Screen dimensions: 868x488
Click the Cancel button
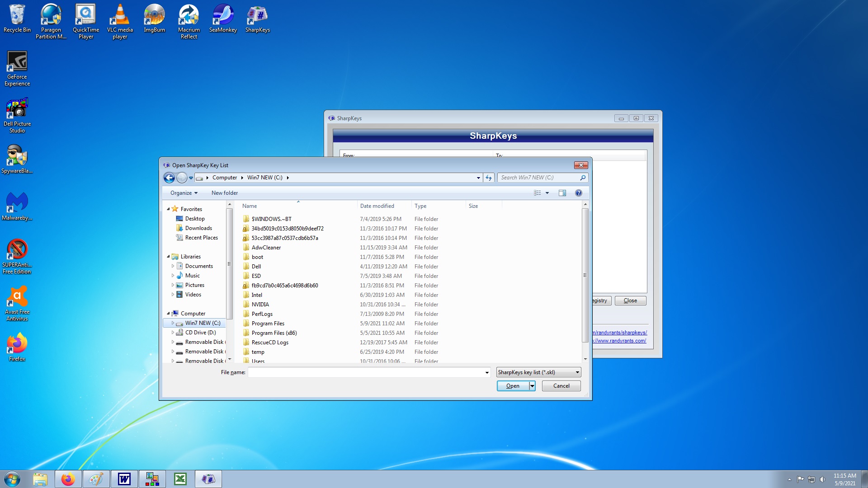tap(561, 386)
